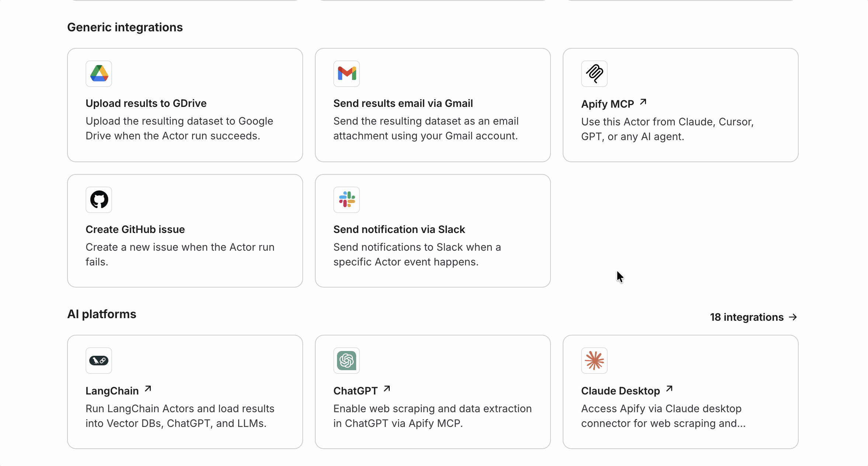The image size is (868, 466).
Task: Open the 18 integrations link
Action: (754, 317)
